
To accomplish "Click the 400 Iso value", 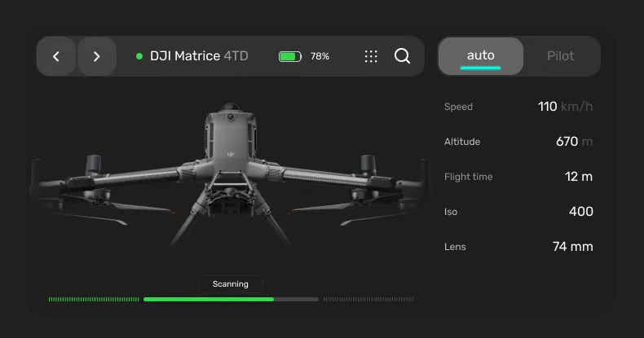I will 580,212.
